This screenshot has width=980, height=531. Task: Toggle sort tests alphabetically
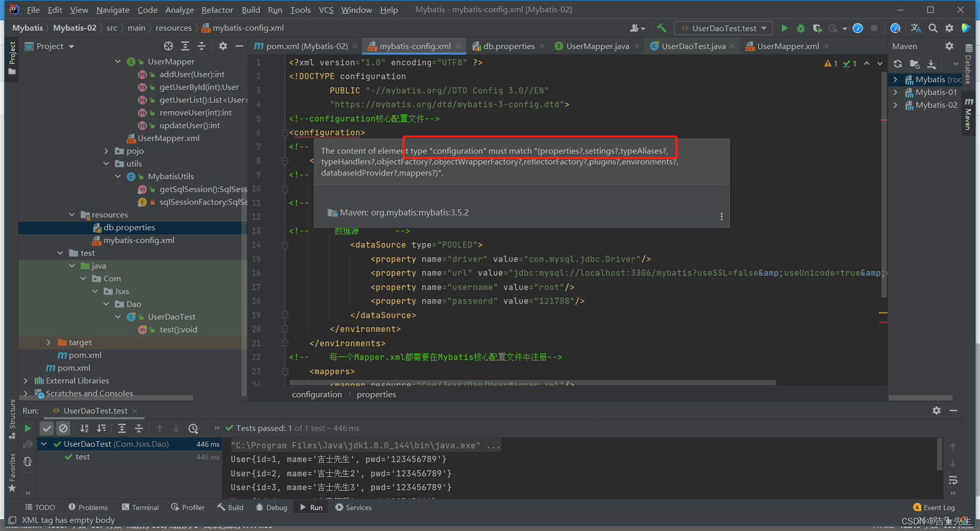(x=84, y=428)
